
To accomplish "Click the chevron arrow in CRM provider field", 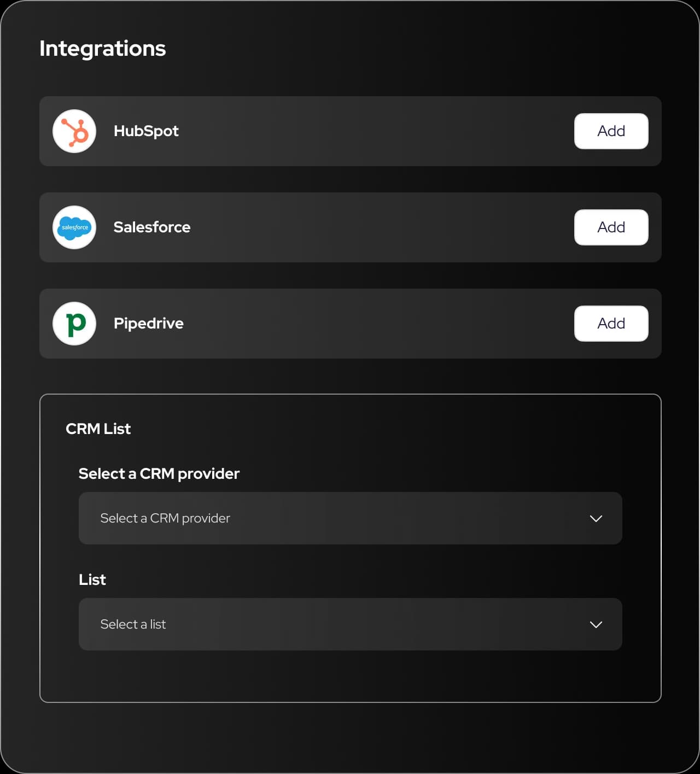I will tap(596, 518).
